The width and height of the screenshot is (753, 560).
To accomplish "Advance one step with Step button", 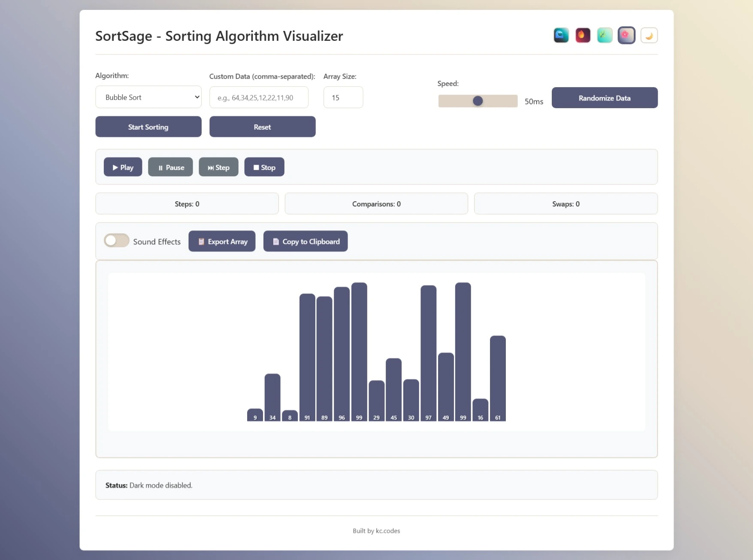I will 218,167.
